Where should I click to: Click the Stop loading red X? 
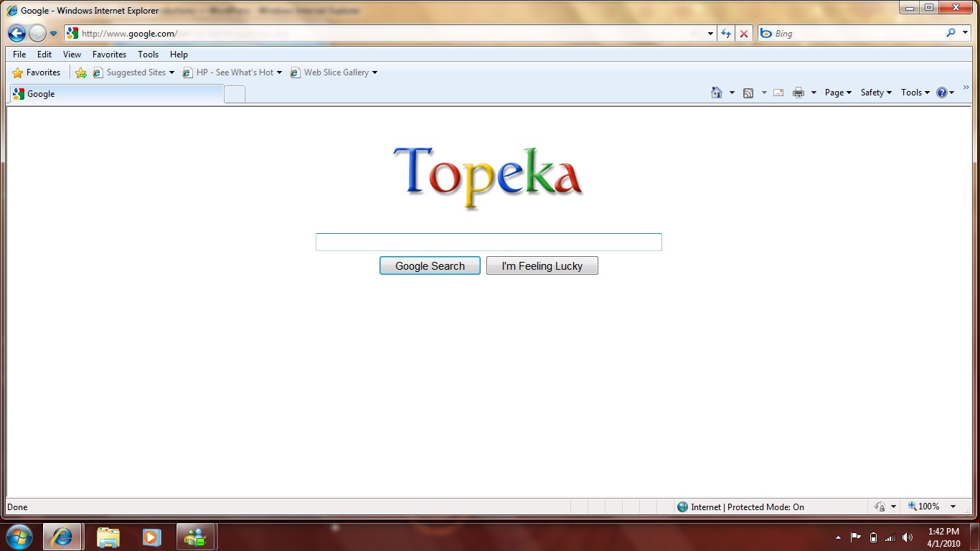(x=744, y=34)
